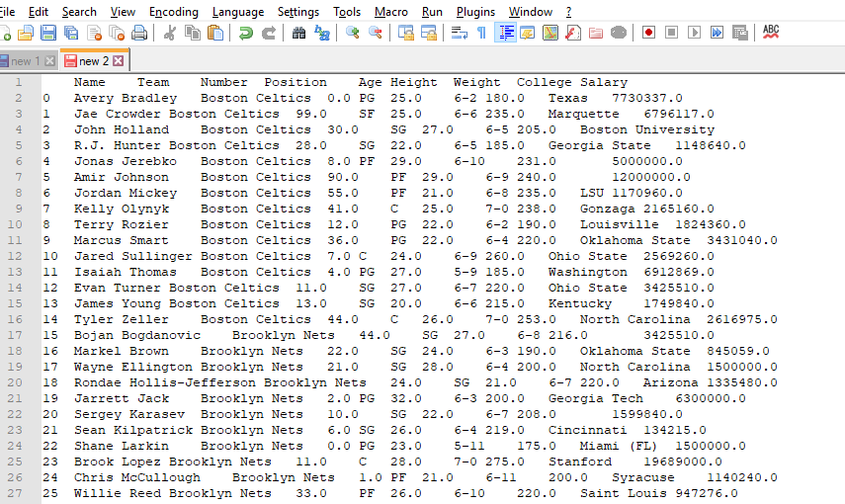845x504 pixels.
Task: Toggle the Monitoring eye icon
Action: pyautogui.click(x=619, y=33)
